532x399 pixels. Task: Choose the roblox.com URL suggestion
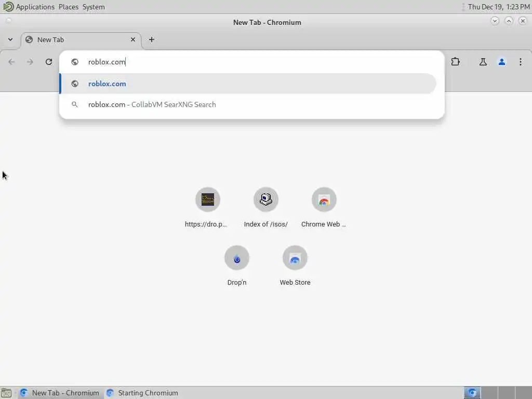pyautogui.click(x=248, y=84)
